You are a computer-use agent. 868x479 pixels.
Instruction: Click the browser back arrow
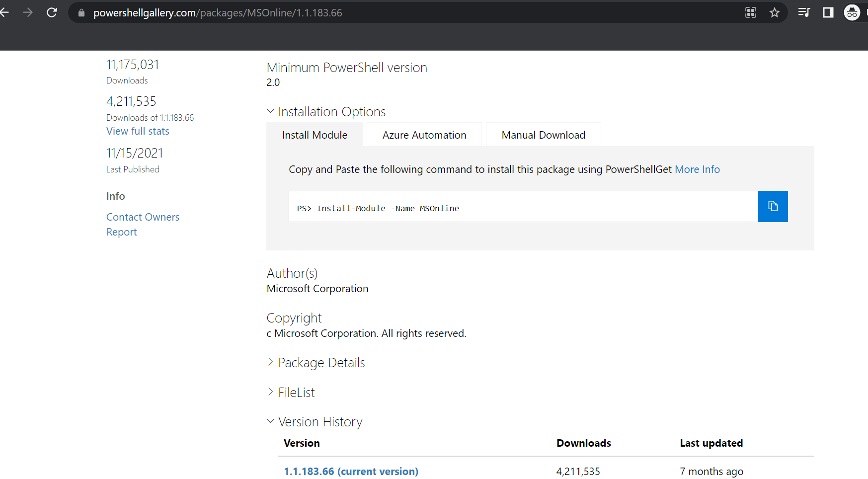click(x=4, y=12)
